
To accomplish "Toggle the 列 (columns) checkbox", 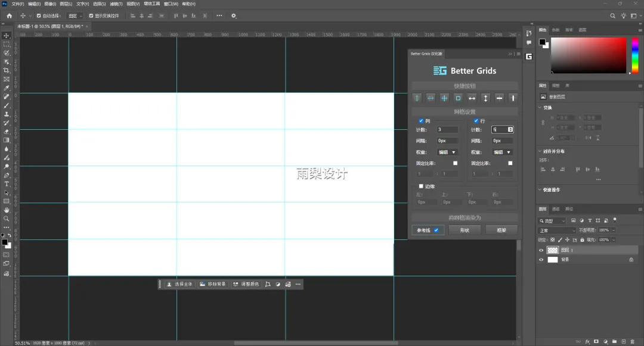I will pyautogui.click(x=421, y=120).
